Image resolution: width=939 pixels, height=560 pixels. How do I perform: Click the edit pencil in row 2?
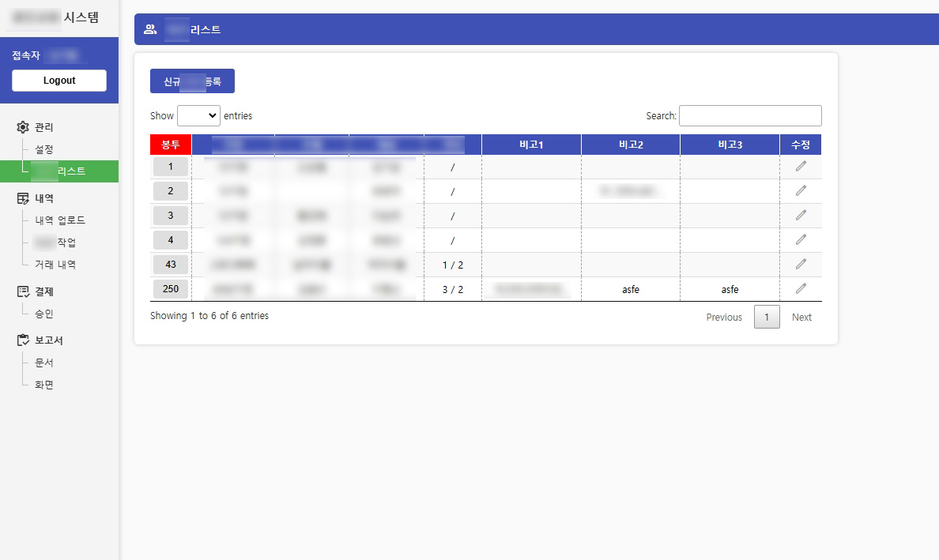pyautogui.click(x=801, y=191)
